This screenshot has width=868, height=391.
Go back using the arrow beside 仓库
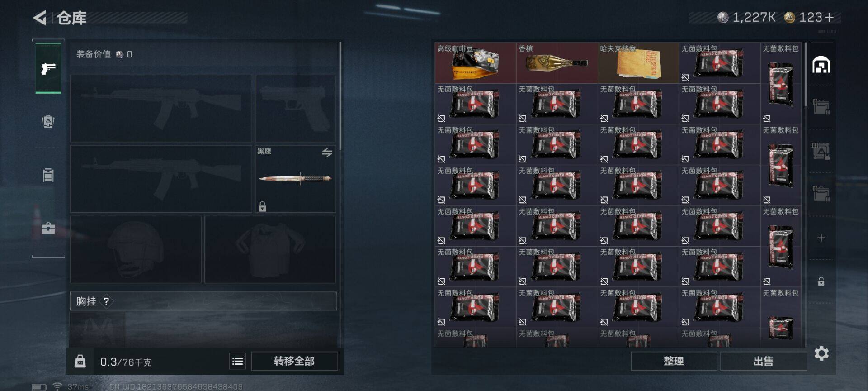(40, 18)
